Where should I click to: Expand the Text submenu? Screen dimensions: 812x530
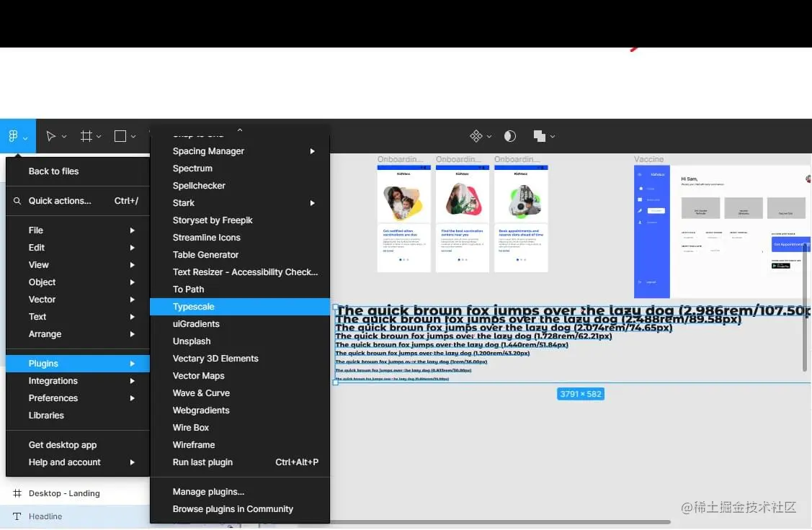click(x=37, y=316)
